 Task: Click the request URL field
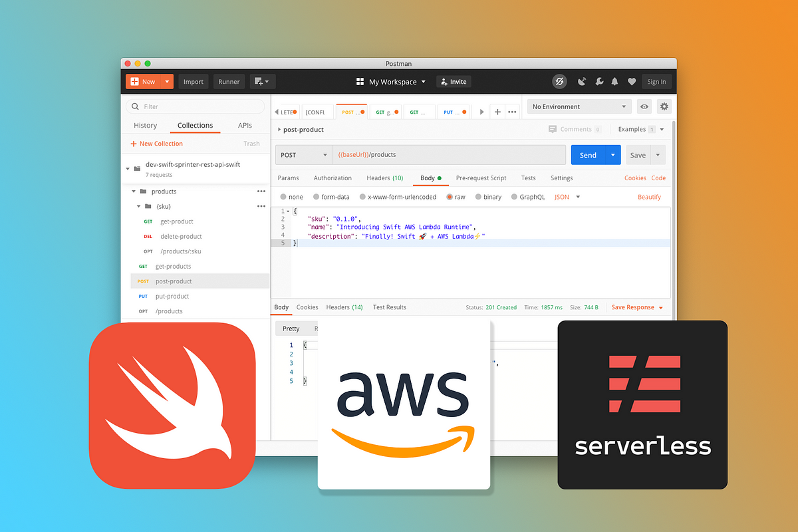pyautogui.click(x=449, y=155)
